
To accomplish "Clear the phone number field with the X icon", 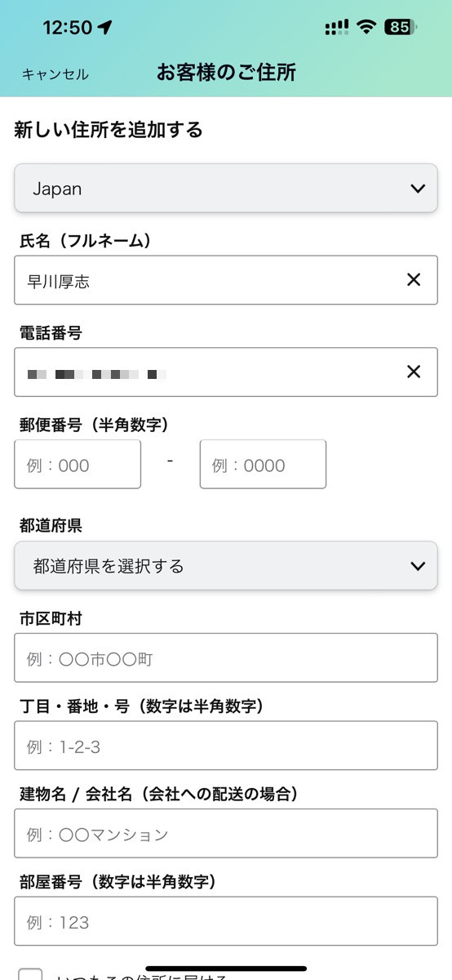I will coord(414,372).
